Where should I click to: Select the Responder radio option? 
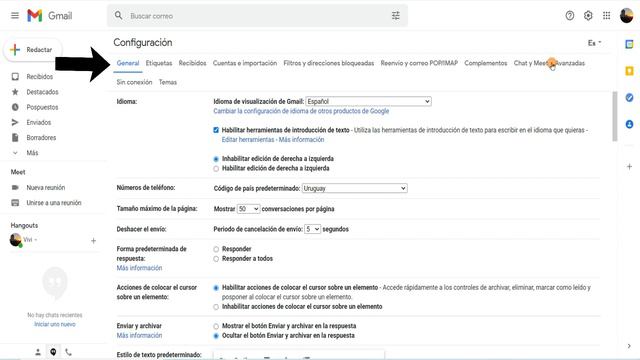click(x=216, y=249)
